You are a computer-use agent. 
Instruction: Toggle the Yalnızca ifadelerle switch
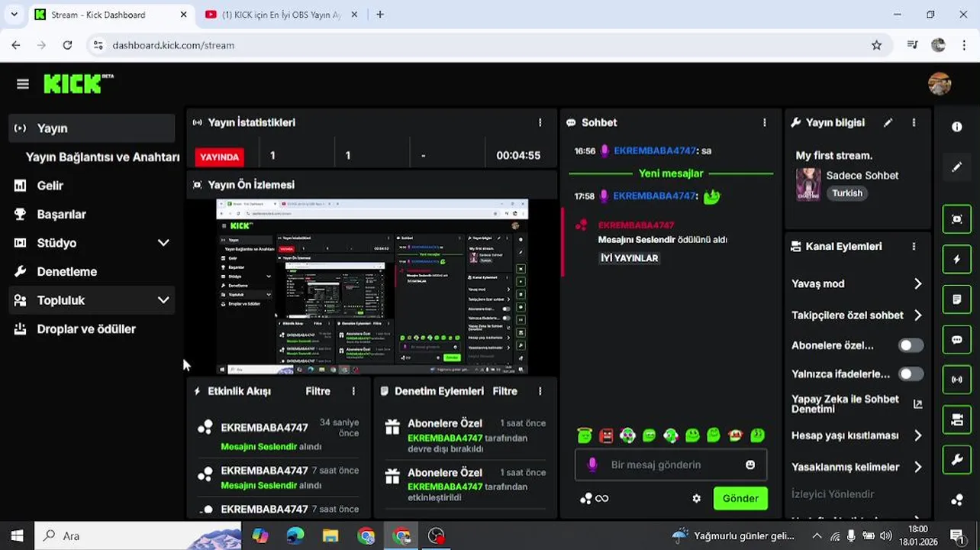(910, 374)
